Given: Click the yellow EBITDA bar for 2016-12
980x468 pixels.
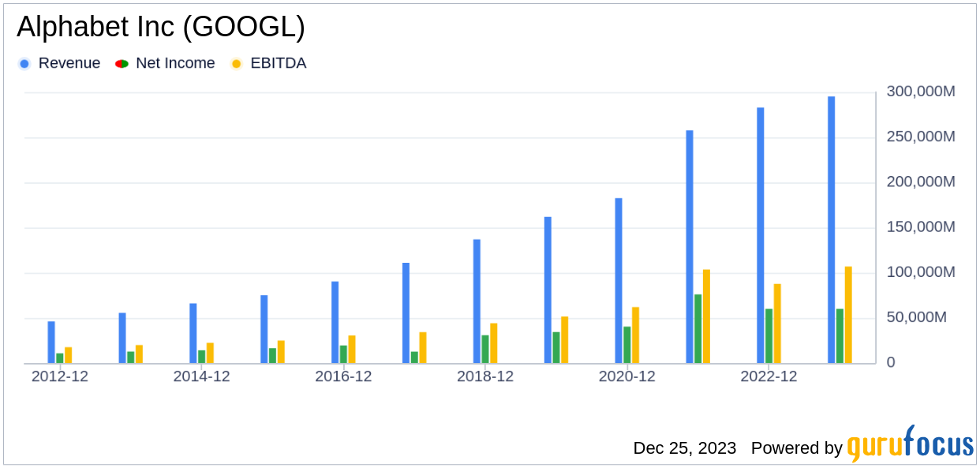Looking at the screenshot, I should pyautogui.click(x=352, y=350).
